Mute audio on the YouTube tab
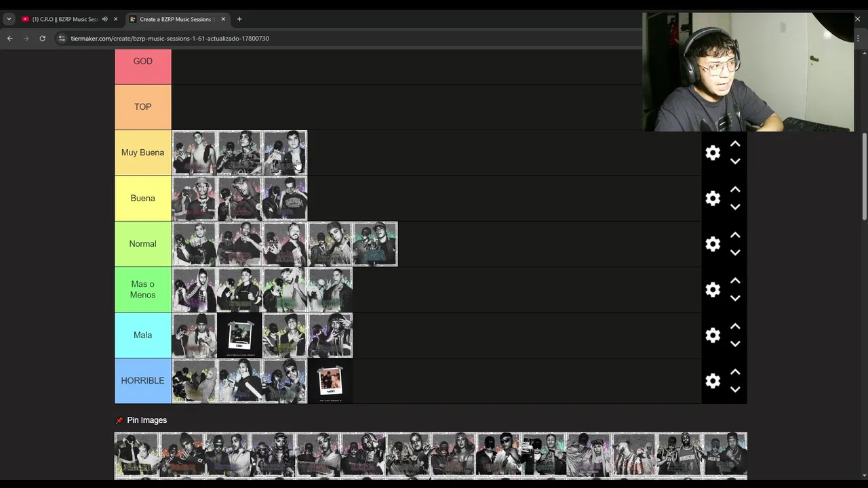Viewport: 868px width, 488px height. (104, 19)
